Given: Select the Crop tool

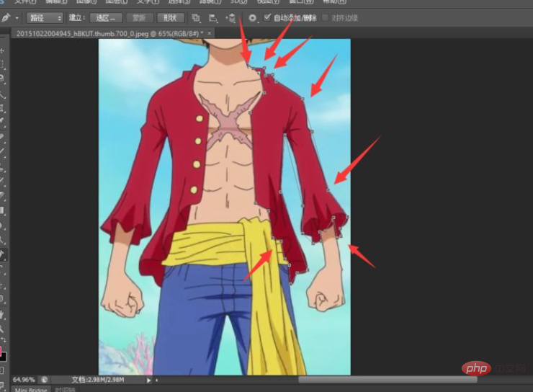Looking at the screenshot, I should (x=2, y=108).
